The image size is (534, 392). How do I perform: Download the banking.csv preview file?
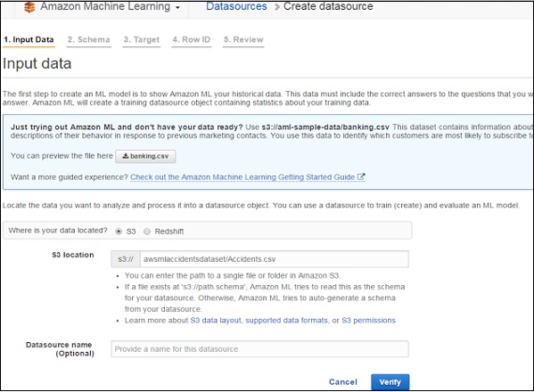click(x=145, y=156)
